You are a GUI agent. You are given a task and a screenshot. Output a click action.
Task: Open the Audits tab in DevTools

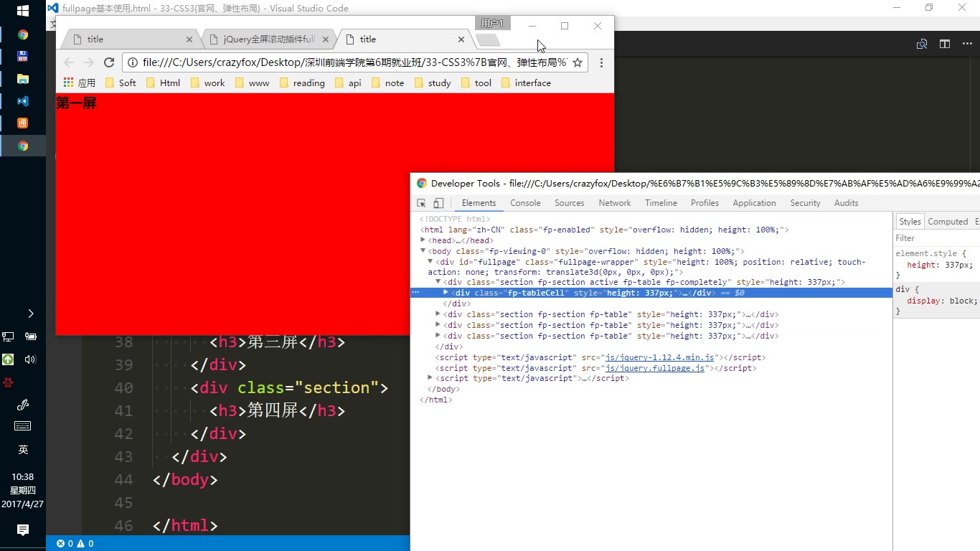tap(846, 203)
